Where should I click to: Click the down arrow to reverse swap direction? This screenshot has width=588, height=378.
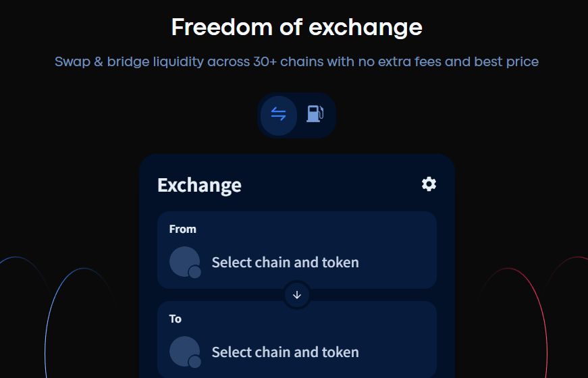coord(297,295)
